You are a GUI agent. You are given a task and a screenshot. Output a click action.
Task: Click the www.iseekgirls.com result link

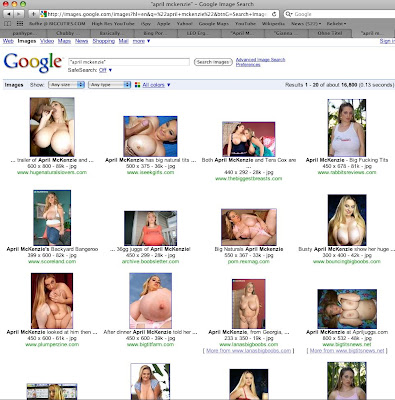150,172
